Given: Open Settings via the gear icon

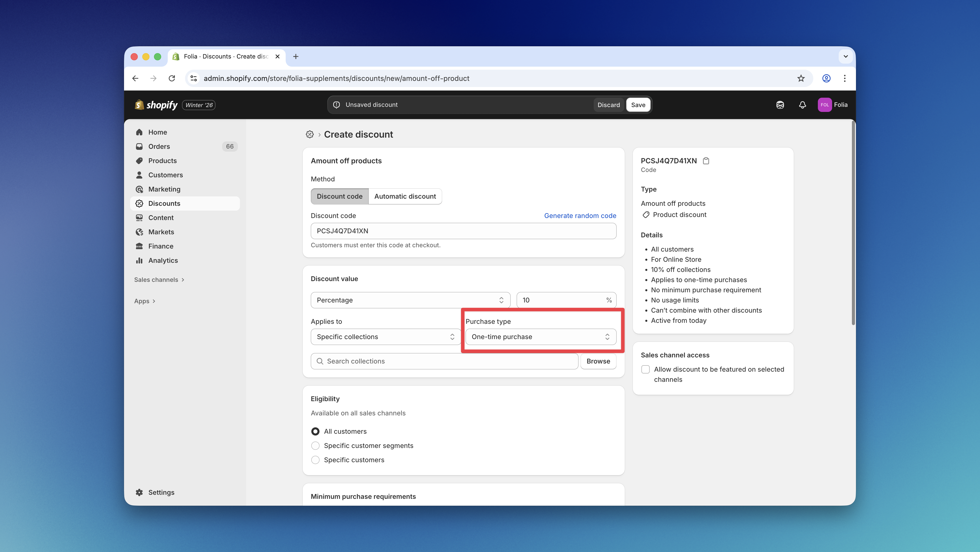Looking at the screenshot, I should coord(139,492).
